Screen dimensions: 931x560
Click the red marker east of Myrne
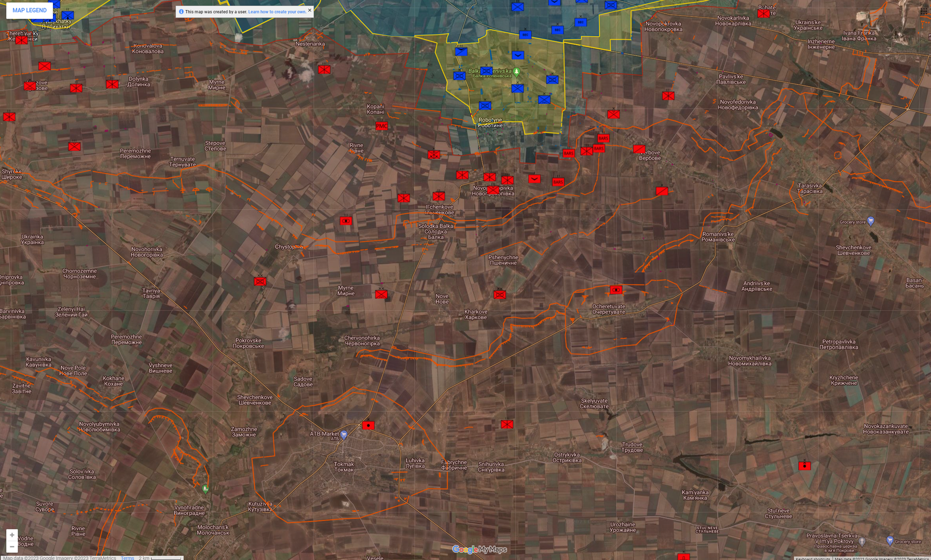pyautogui.click(x=381, y=295)
